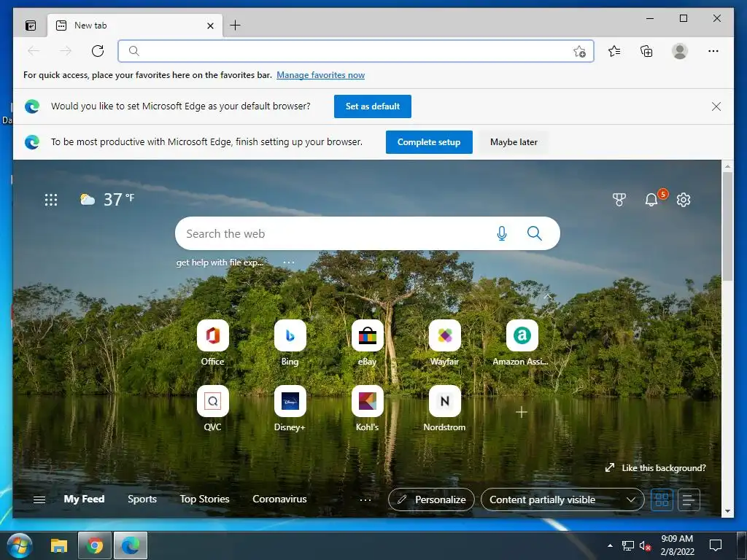Open Manage favorites now link

(321, 75)
